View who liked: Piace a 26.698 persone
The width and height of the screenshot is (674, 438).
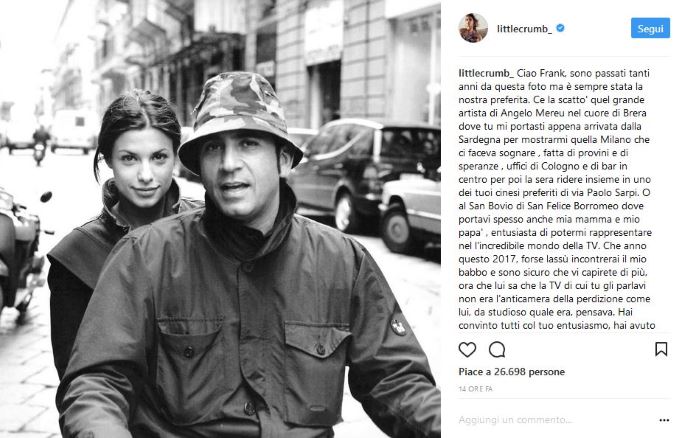(x=512, y=372)
